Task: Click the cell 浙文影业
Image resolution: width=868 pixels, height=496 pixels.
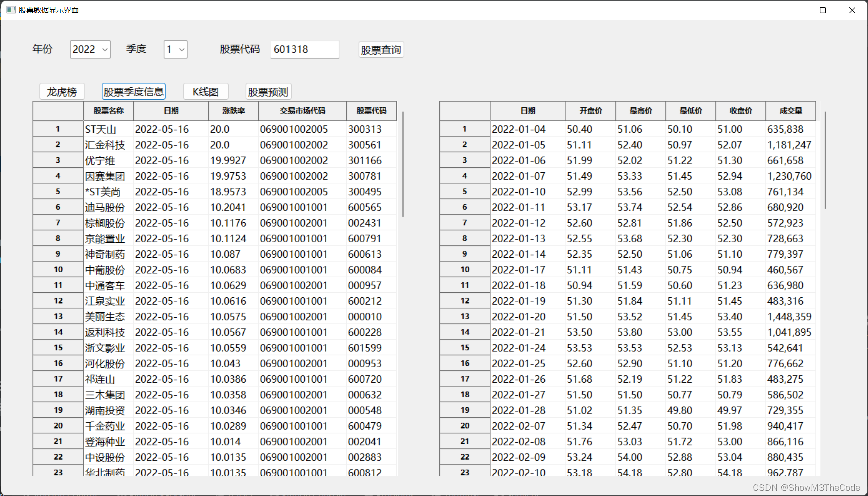Action: pos(108,348)
